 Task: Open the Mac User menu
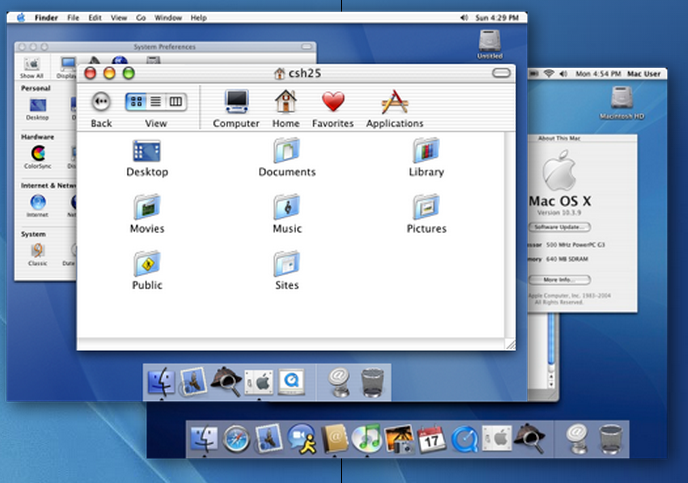(x=644, y=74)
